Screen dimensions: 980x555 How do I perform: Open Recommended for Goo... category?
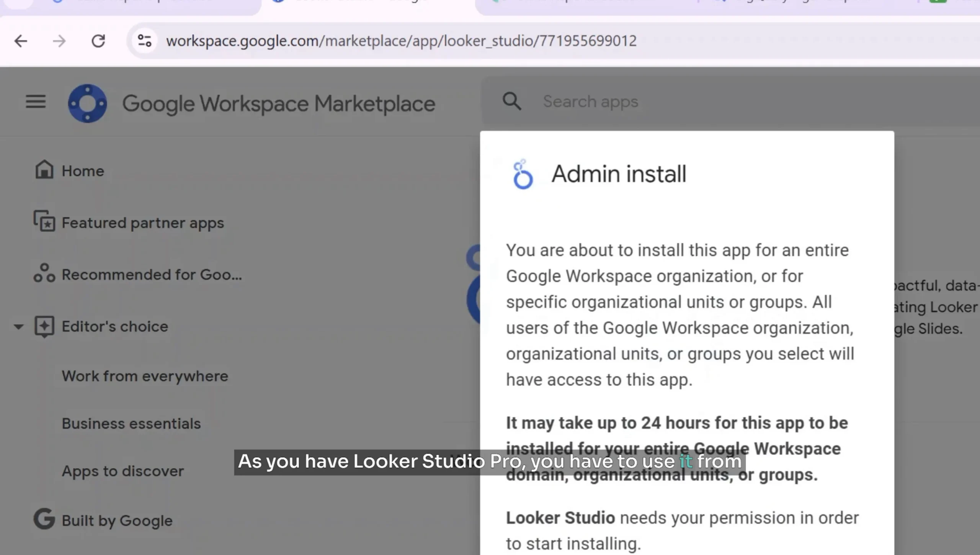pyautogui.click(x=152, y=275)
